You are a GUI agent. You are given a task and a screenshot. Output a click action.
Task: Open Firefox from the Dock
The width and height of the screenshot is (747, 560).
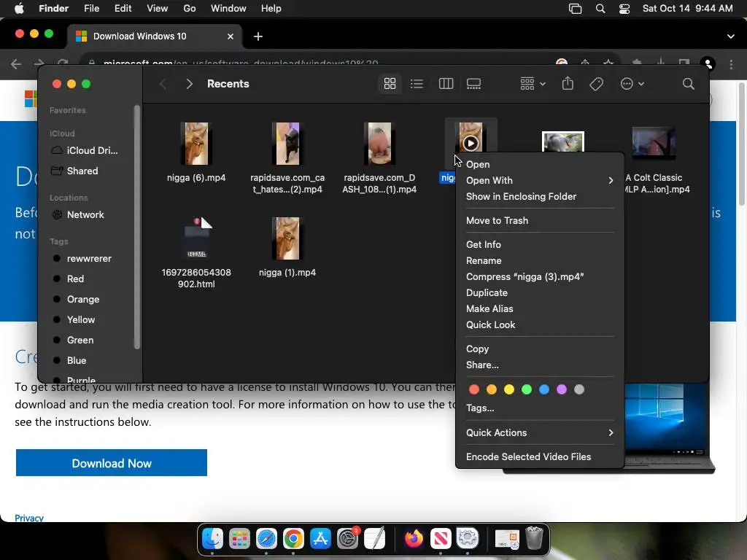[x=414, y=539]
